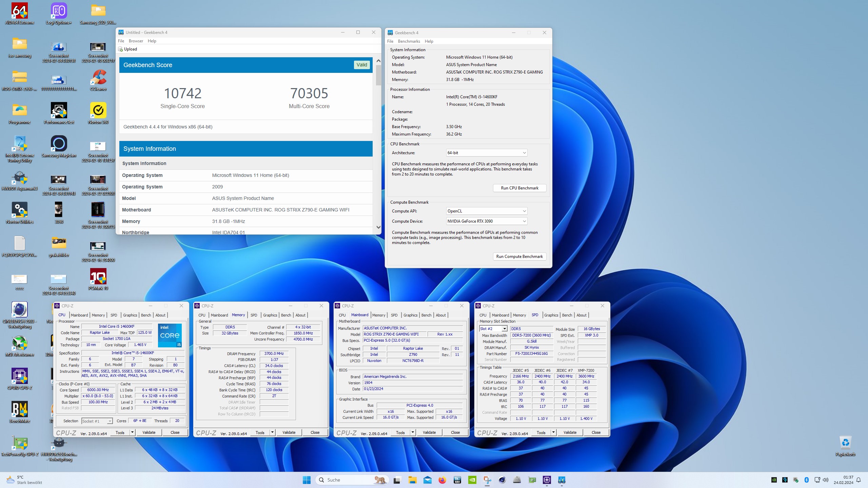Open TechPowerUp GPU-Z desktop icon
The height and width of the screenshot is (488, 868).
19,445
